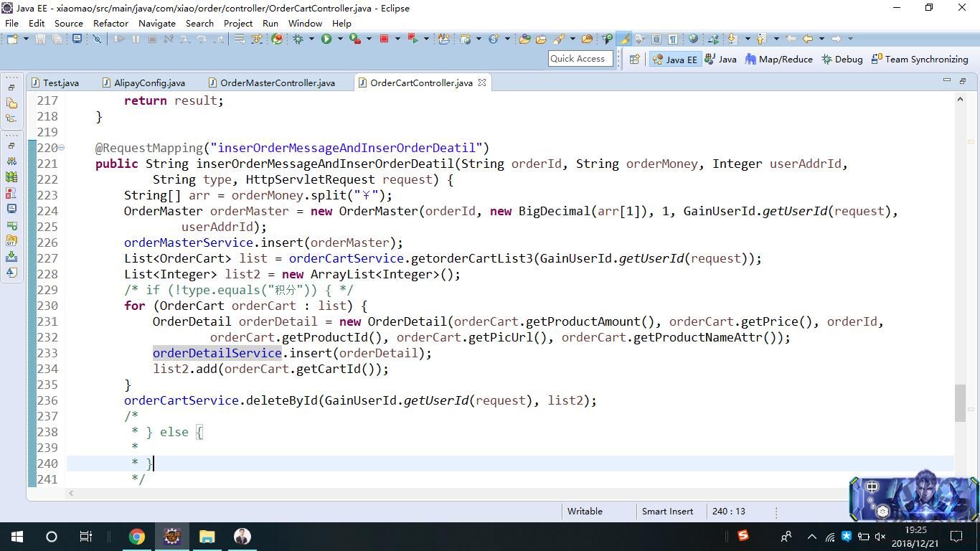Screen dimensions: 980x551
Task: Click the cursor position 240 : 13
Action: pos(729,512)
